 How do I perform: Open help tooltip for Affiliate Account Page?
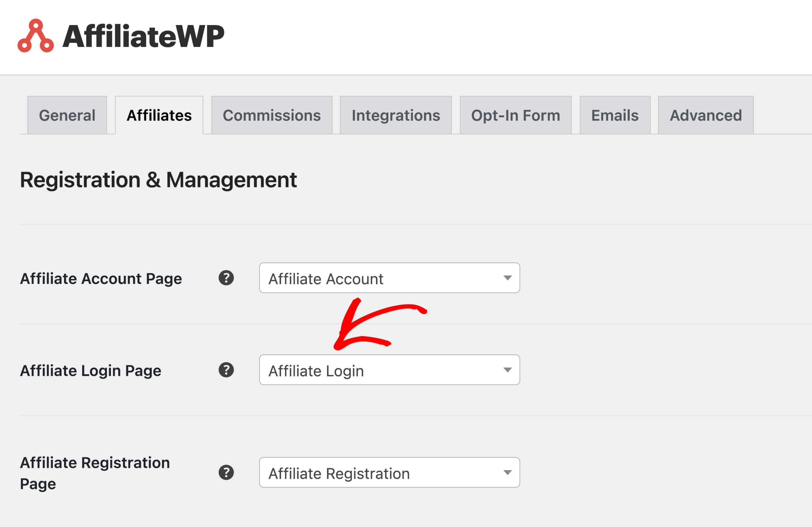[226, 278]
